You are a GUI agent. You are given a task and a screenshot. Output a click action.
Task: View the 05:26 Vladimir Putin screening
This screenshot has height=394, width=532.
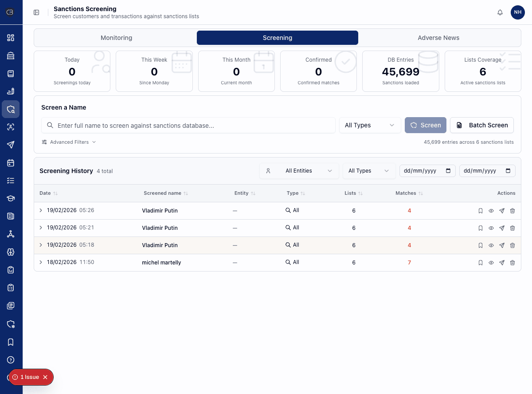click(491, 211)
